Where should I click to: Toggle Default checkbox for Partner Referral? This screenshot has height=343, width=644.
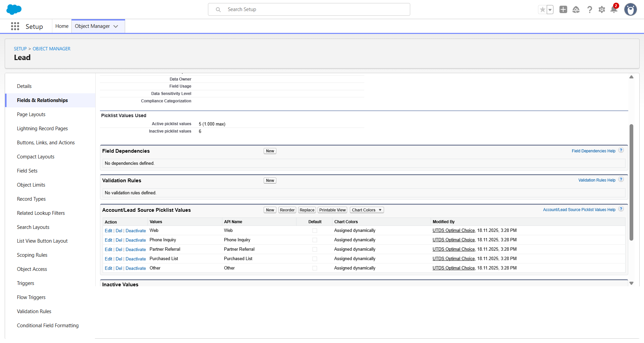click(315, 249)
